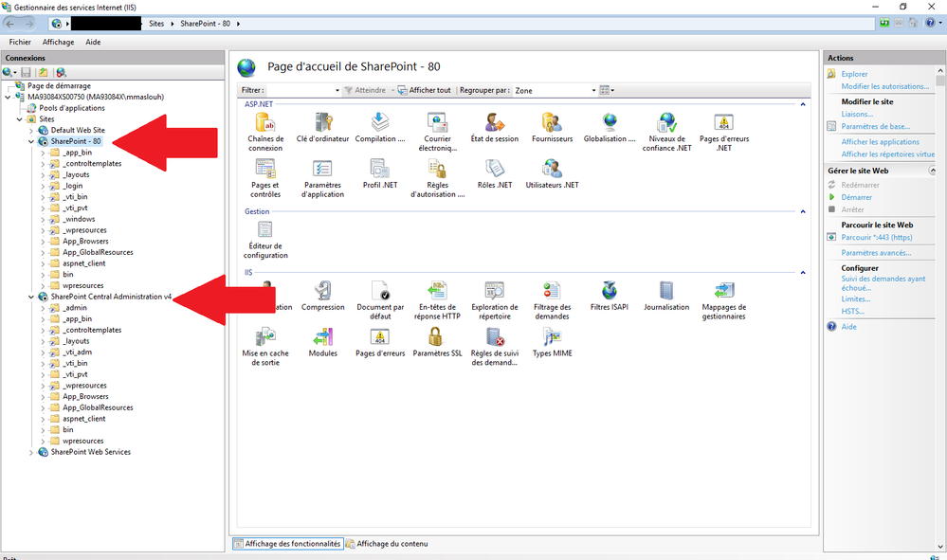This screenshot has height=560, width=947.
Task: Open Niveaux de confiance .NET
Action: (x=666, y=132)
